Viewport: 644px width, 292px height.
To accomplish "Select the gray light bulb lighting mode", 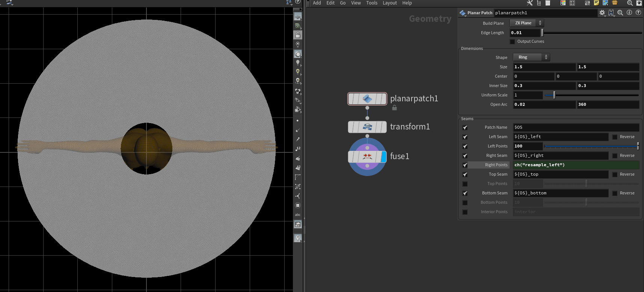I will click(x=298, y=63).
